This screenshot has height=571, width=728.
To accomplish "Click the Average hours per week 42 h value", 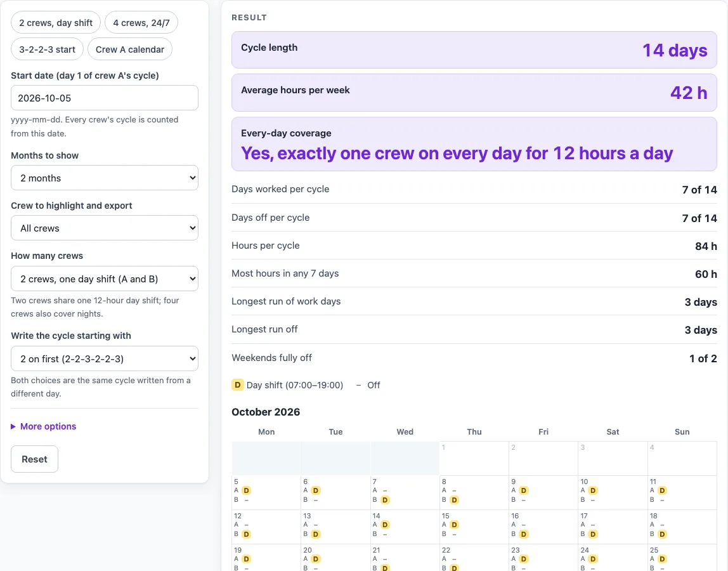I will coord(689,93).
